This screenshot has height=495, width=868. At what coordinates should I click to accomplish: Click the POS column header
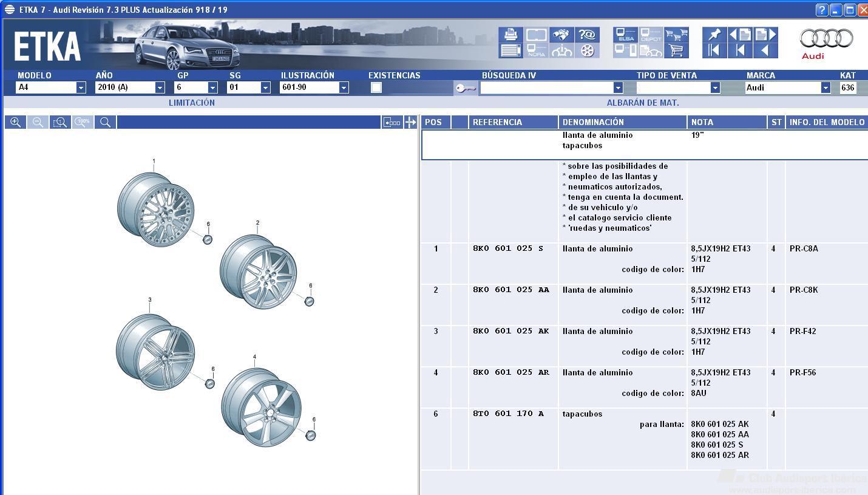click(436, 122)
